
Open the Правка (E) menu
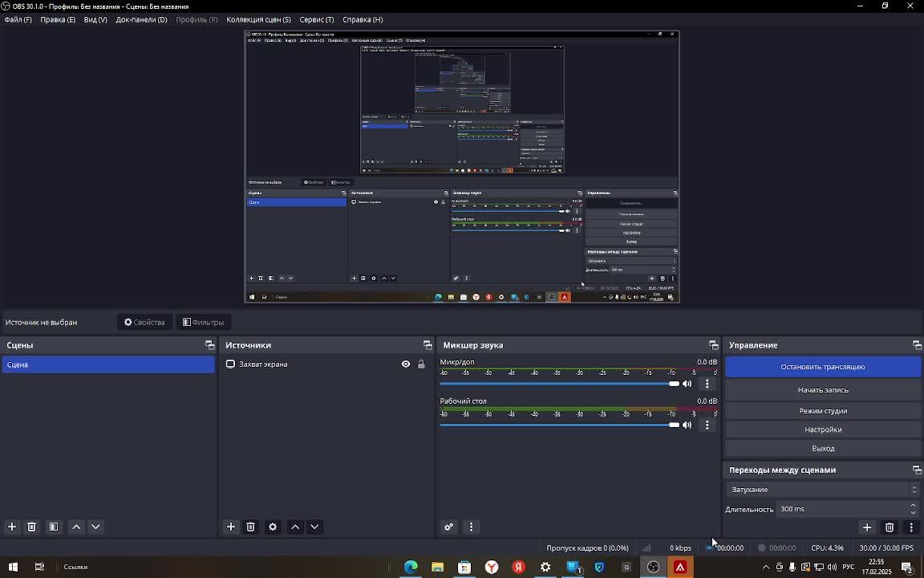pyautogui.click(x=58, y=19)
